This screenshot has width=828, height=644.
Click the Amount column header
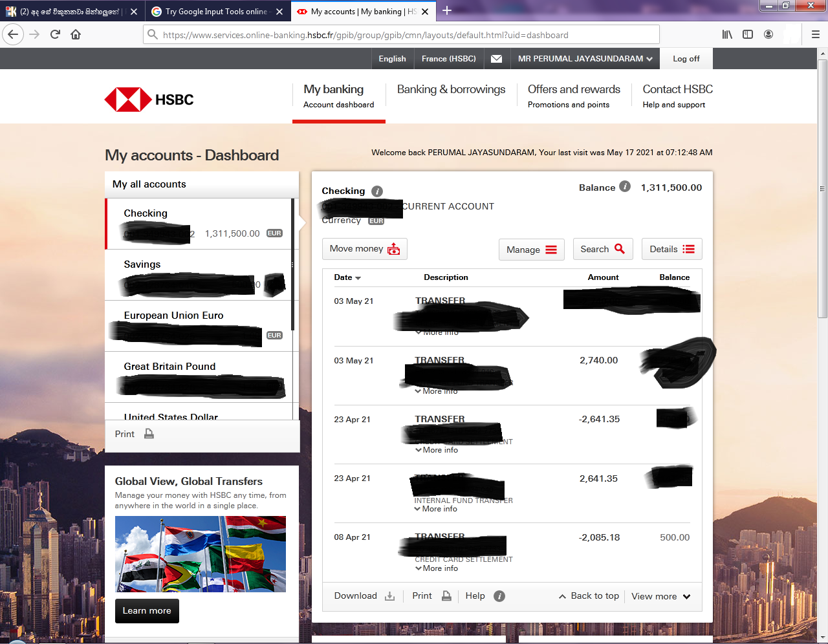coord(604,277)
